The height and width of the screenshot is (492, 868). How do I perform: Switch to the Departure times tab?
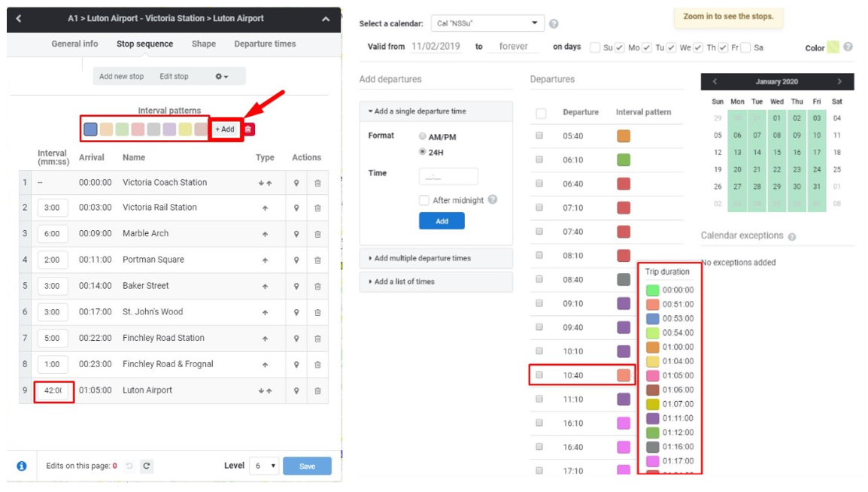(x=265, y=44)
